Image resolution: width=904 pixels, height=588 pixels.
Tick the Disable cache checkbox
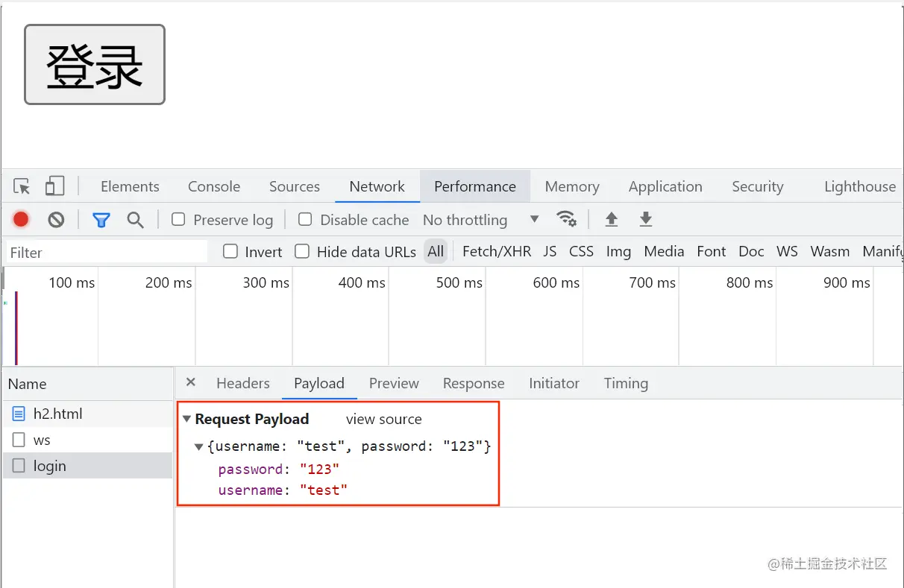click(305, 219)
